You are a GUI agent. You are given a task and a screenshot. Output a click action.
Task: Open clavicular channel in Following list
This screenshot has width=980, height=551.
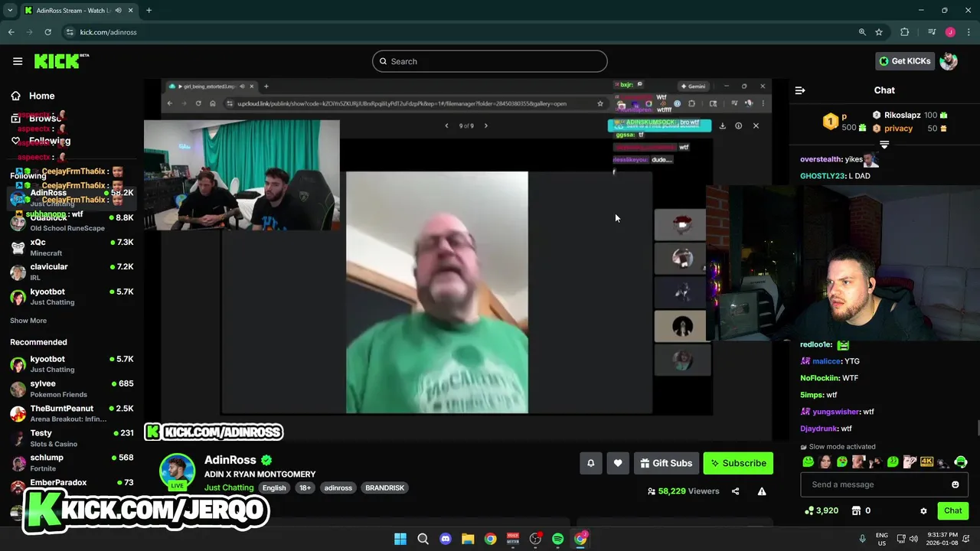[72, 272]
